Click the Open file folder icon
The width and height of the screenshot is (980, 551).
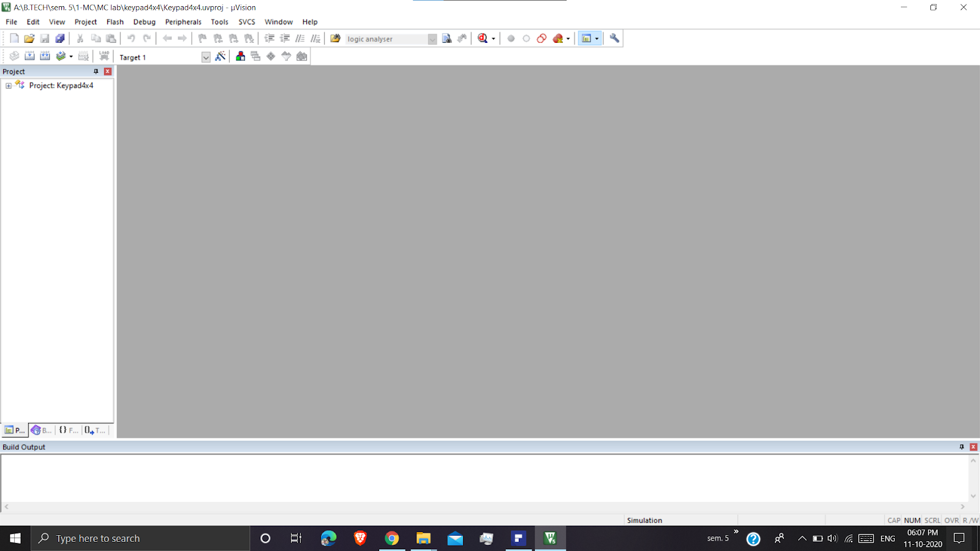tap(29, 39)
